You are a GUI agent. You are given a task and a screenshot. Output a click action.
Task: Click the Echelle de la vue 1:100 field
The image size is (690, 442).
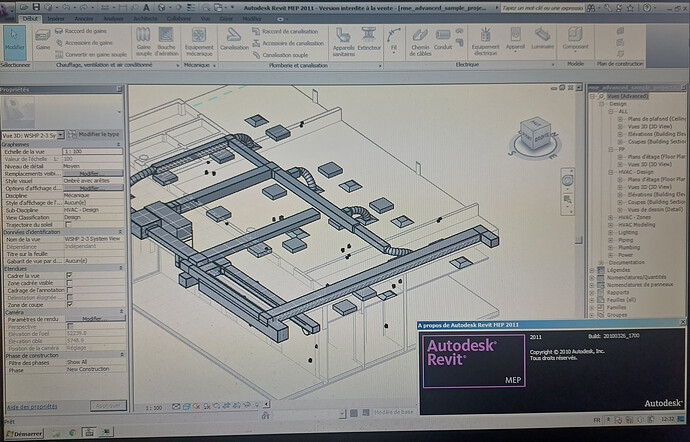point(93,151)
